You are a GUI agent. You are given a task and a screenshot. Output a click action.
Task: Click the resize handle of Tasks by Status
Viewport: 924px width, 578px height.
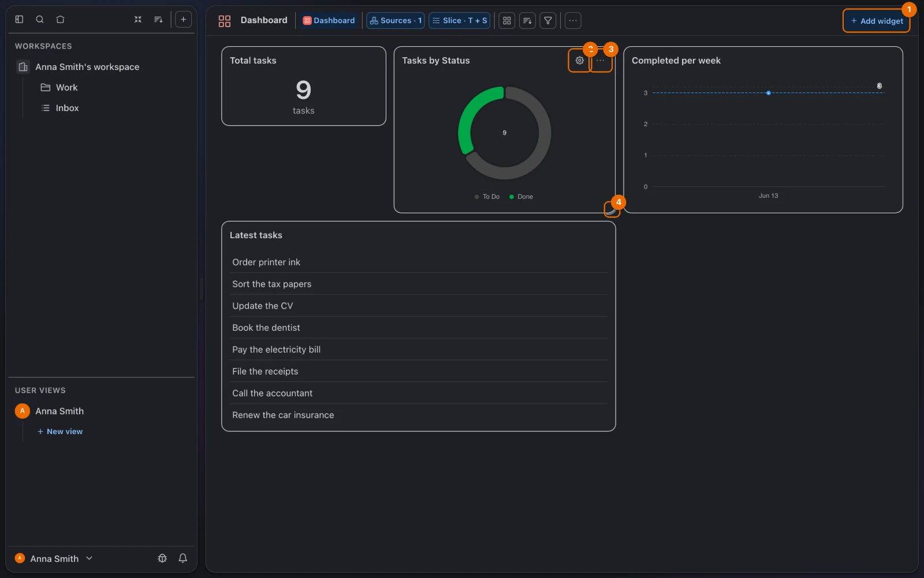[x=611, y=209]
